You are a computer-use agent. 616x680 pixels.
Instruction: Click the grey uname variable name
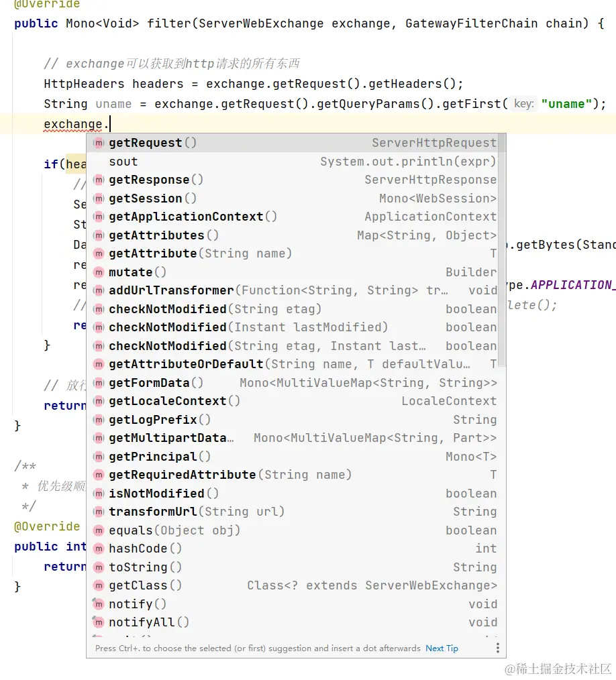point(113,104)
